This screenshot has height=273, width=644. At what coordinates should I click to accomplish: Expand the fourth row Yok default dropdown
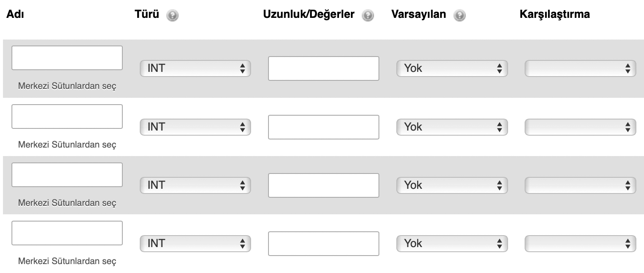click(x=452, y=243)
